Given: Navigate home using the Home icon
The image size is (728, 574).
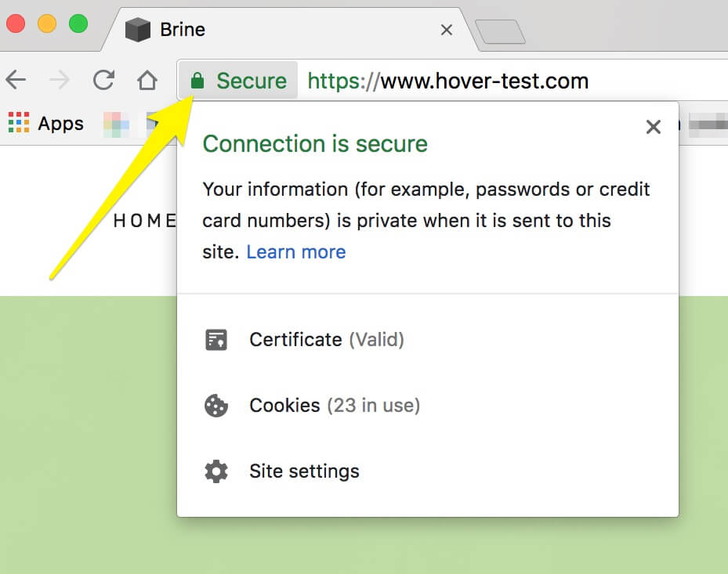Looking at the screenshot, I should (x=147, y=80).
